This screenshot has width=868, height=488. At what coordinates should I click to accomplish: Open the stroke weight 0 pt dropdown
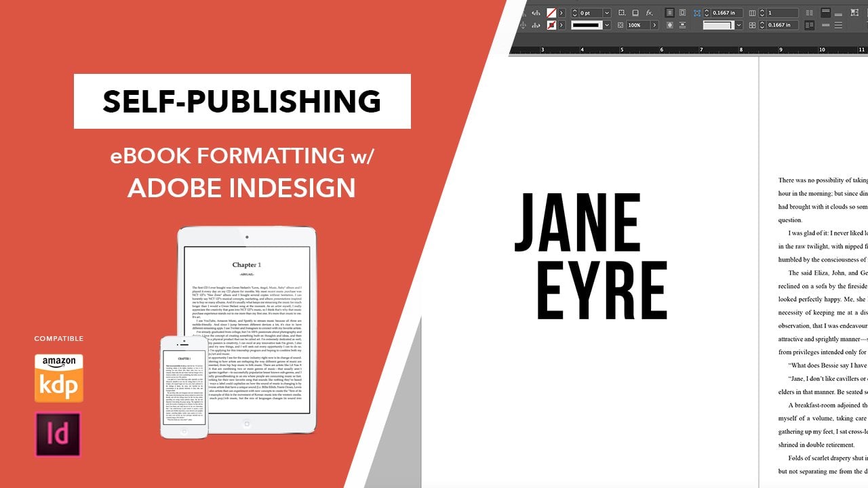click(x=606, y=13)
